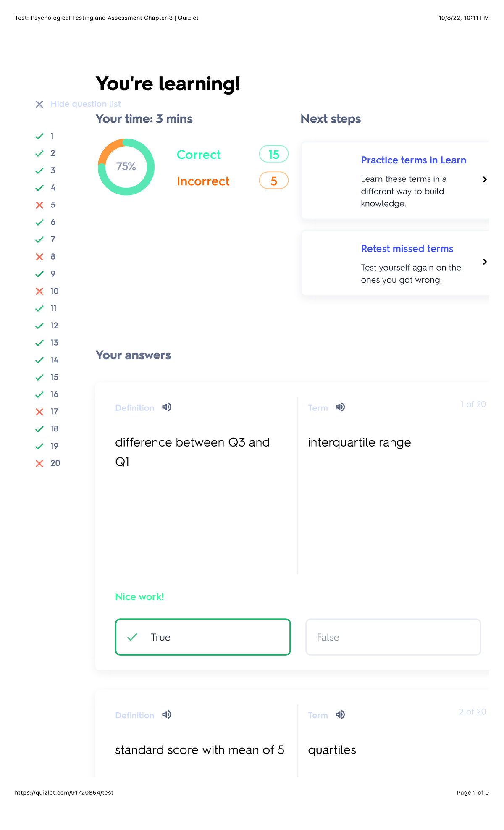Select the True answer option
Image resolution: width=504 pixels, height=830 pixels.
tap(202, 637)
